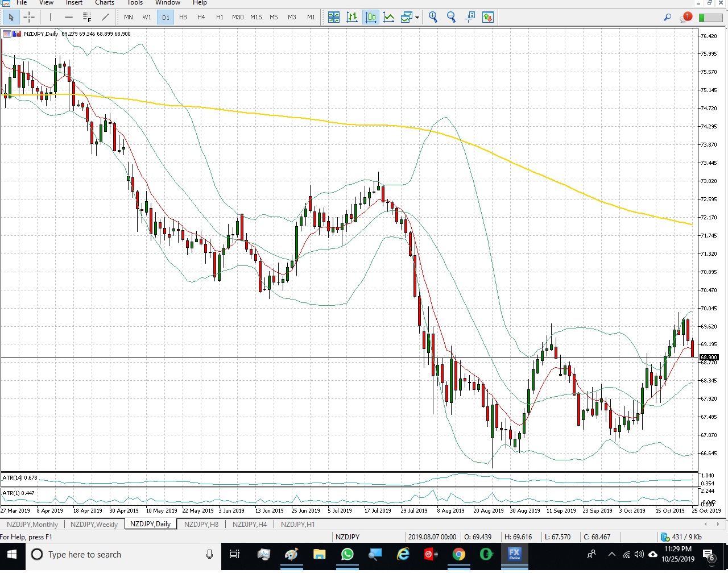
Task: Open the Insert menu
Action: click(74, 3)
